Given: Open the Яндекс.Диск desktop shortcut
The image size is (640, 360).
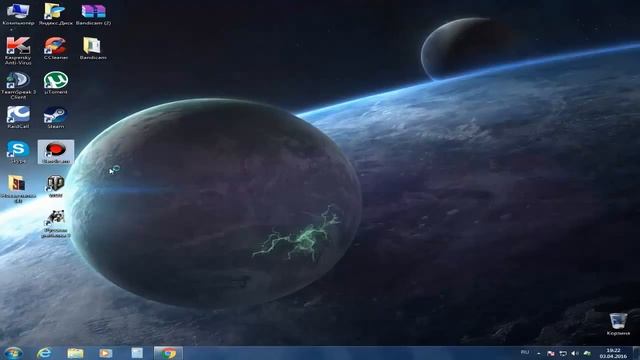Looking at the screenshot, I should point(56,14).
